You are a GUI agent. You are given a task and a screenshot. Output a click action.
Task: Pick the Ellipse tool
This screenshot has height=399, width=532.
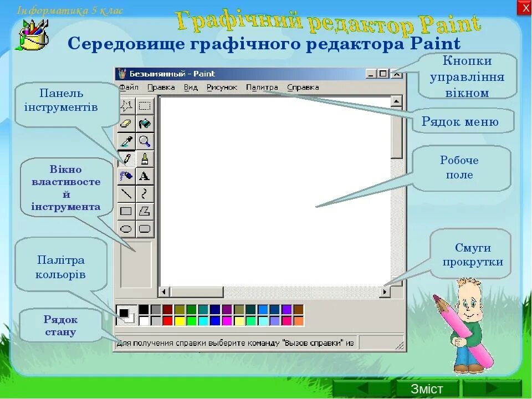pos(126,229)
